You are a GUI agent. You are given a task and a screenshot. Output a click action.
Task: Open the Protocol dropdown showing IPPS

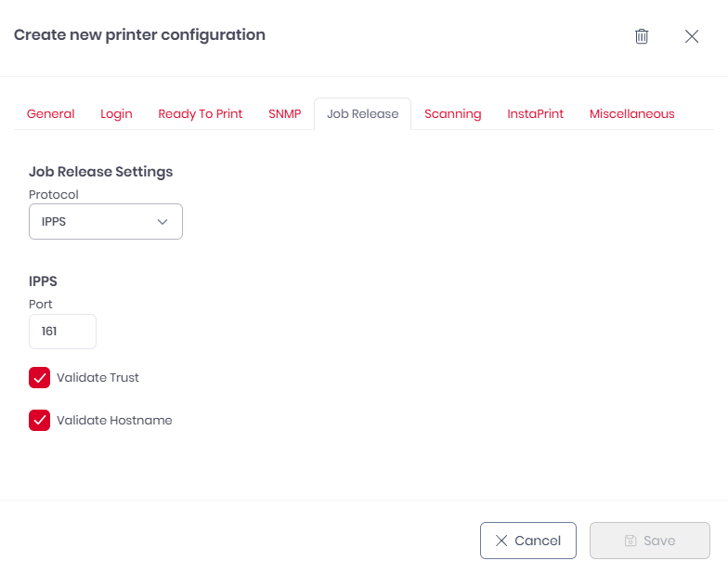(x=106, y=222)
